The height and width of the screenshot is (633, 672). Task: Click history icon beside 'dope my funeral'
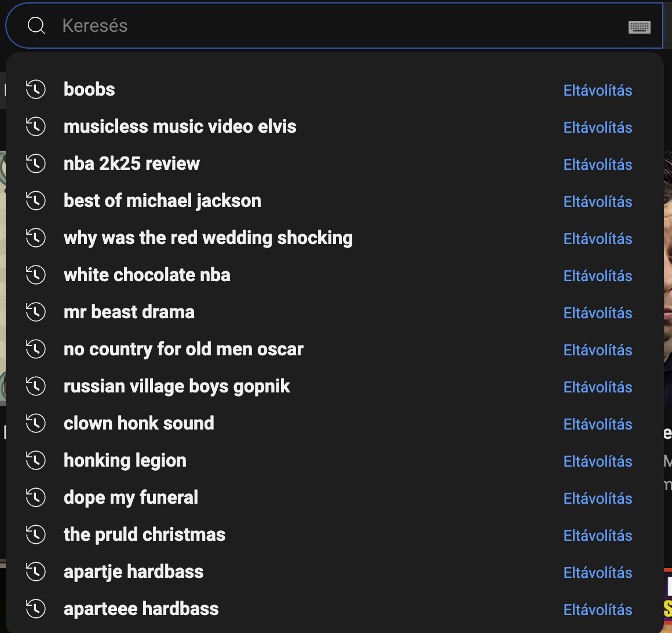coord(36,497)
